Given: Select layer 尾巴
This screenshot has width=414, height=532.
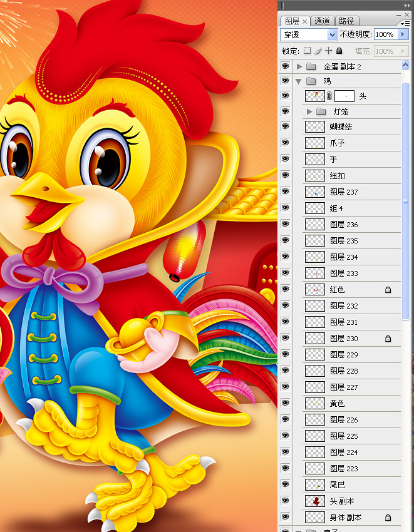Looking at the screenshot, I should pyautogui.click(x=351, y=485).
